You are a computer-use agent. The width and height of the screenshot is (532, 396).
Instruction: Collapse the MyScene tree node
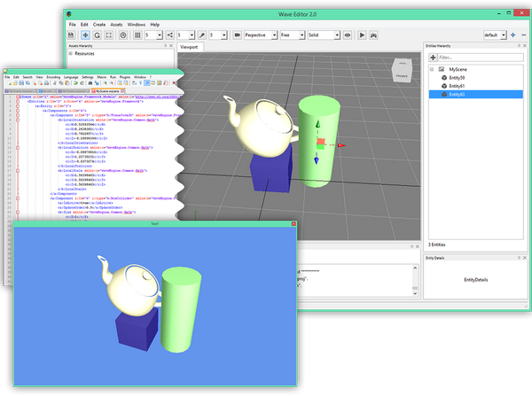tap(432, 69)
